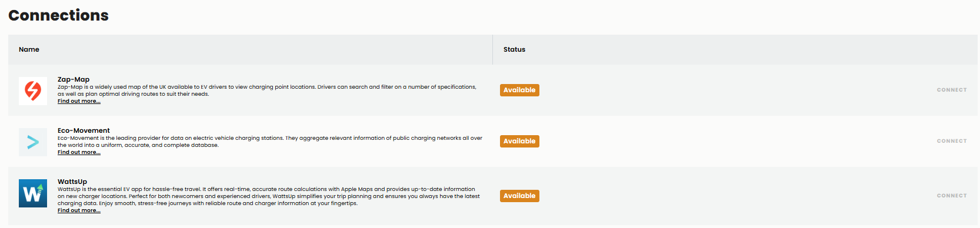The height and width of the screenshot is (228, 980).
Task: Select the WattsUp connection title
Action: pos(72,182)
